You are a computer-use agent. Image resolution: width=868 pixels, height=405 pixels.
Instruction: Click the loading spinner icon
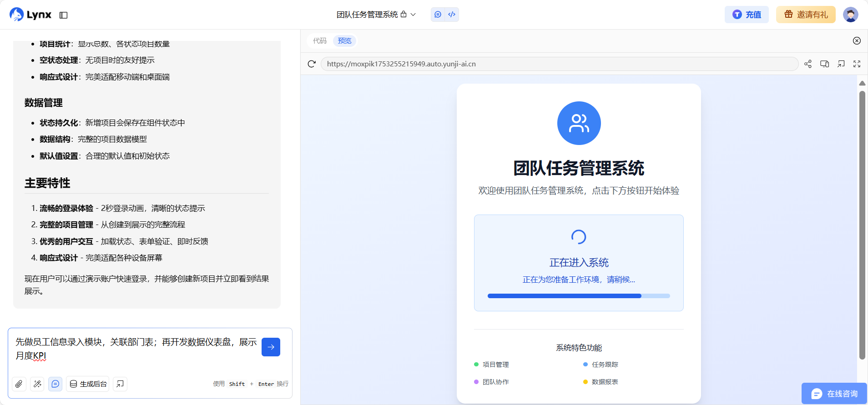pyautogui.click(x=579, y=237)
